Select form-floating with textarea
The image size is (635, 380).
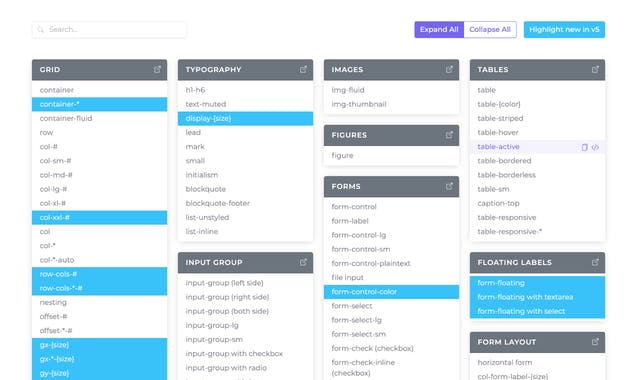click(537, 297)
